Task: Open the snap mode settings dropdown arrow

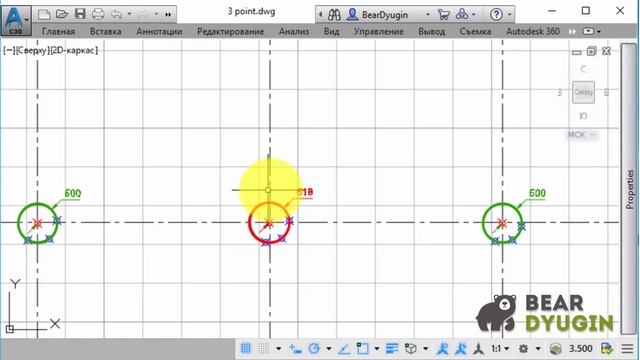Action: [278, 349]
